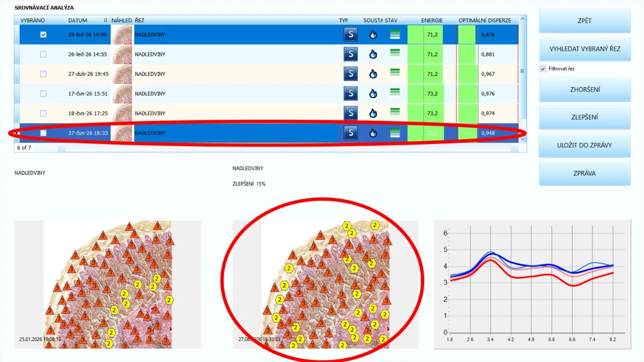This screenshot has width=644, height=362.
Task: Check the box for 26-led-26 14:55
Action: point(43,54)
